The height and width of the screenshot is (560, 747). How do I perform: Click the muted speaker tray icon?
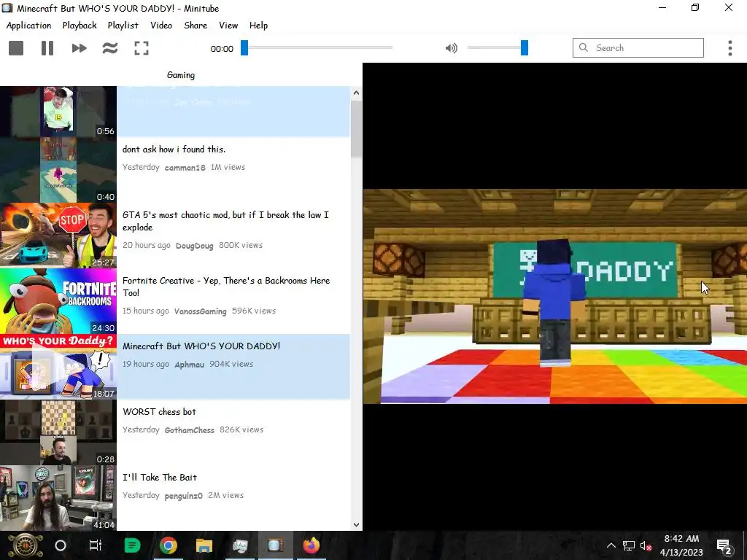pyautogui.click(x=646, y=545)
